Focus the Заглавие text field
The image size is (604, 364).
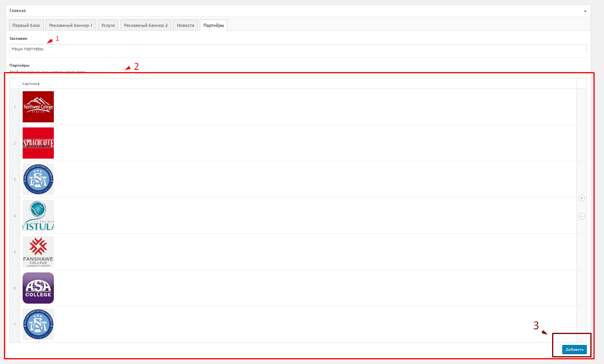coord(298,49)
